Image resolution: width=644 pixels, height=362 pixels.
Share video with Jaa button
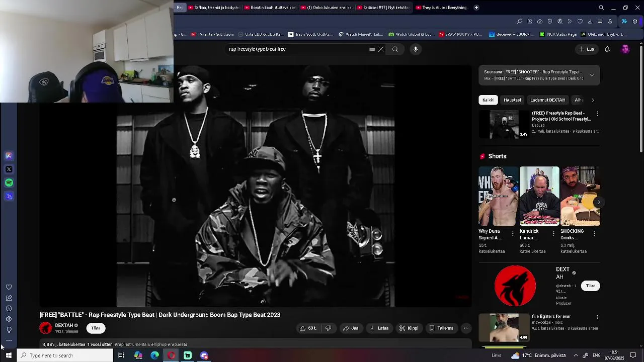351,328
